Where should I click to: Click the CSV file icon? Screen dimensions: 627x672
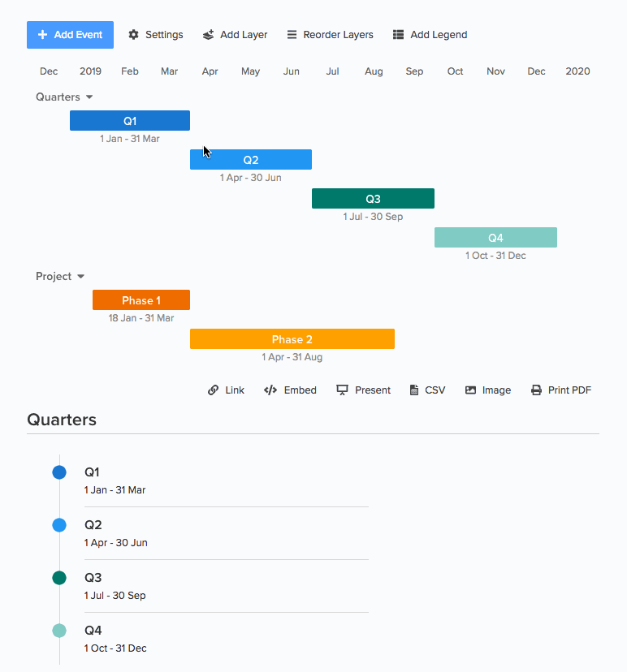pos(414,390)
